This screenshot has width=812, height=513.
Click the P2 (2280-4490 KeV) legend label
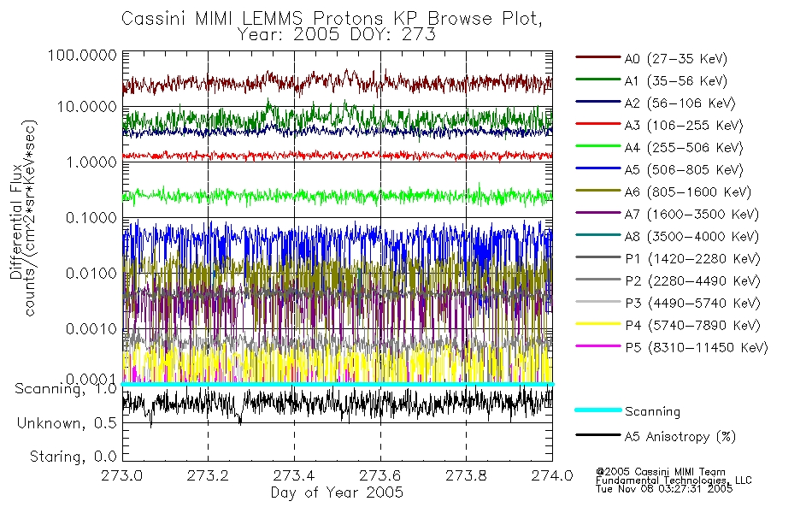coord(693,280)
